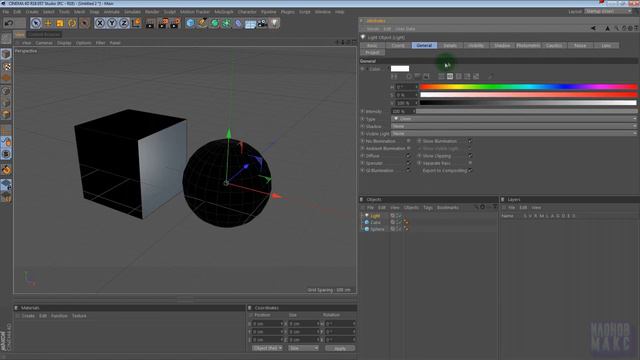Open the green generators icon
Screen dimensions: 640x360
tap(214, 23)
